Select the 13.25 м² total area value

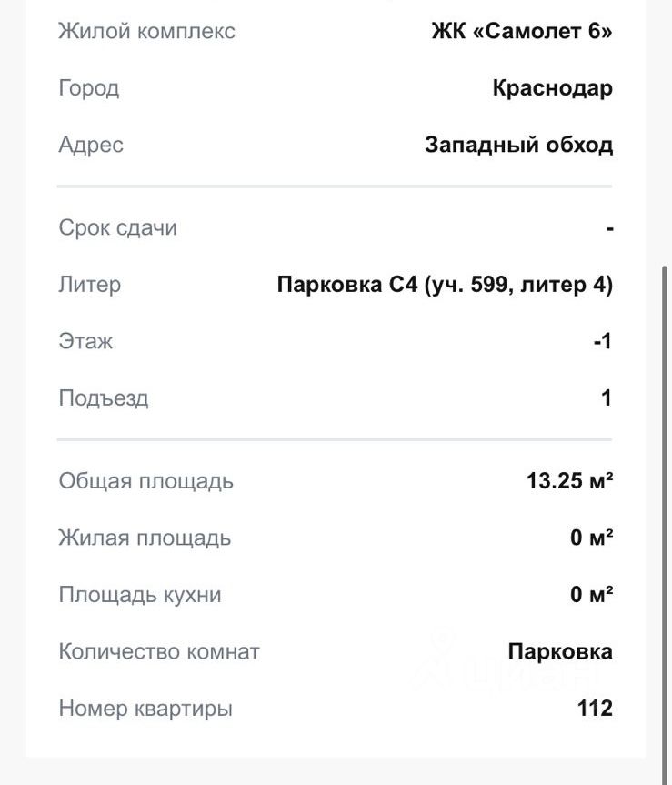coord(569,481)
